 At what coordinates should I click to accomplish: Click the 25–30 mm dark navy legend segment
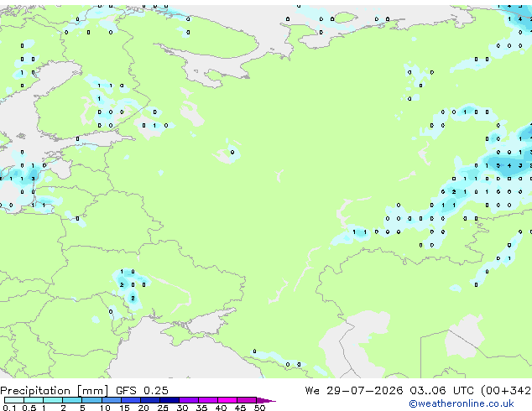(170, 400)
